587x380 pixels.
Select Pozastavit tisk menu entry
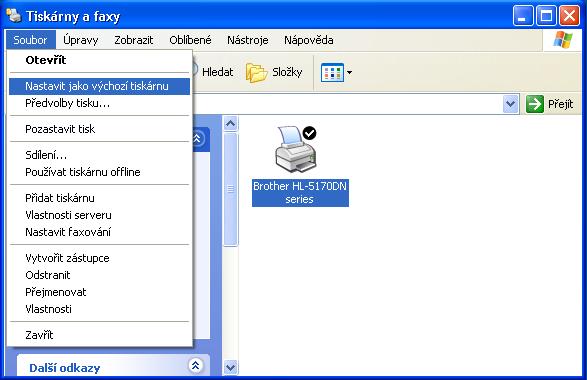100,129
